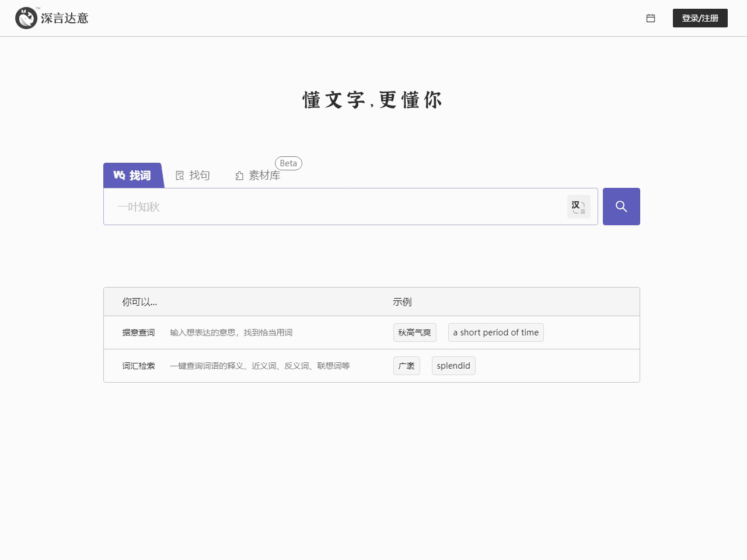Click the 登录/注册 button
Image resolution: width=747 pixels, height=560 pixels.
pos(700,18)
